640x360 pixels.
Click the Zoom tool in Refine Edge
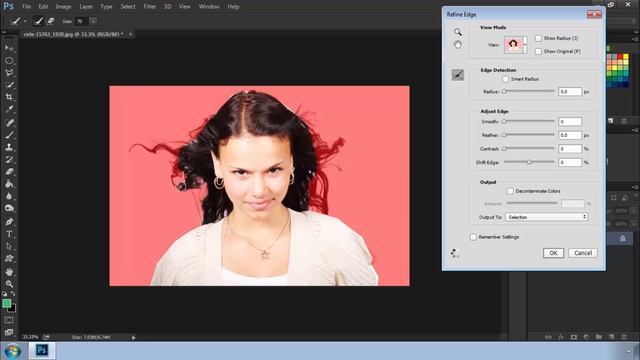[458, 32]
